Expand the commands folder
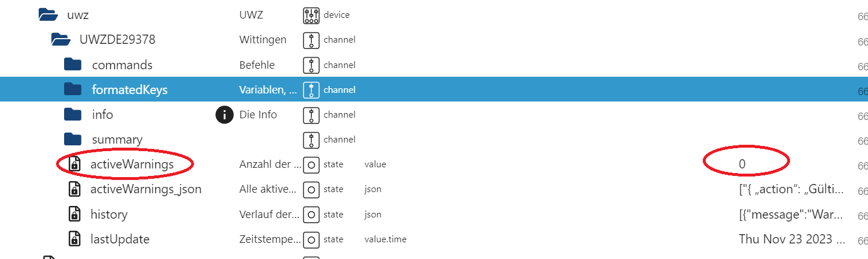The width and height of the screenshot is (868, 259). pos(72,65)
